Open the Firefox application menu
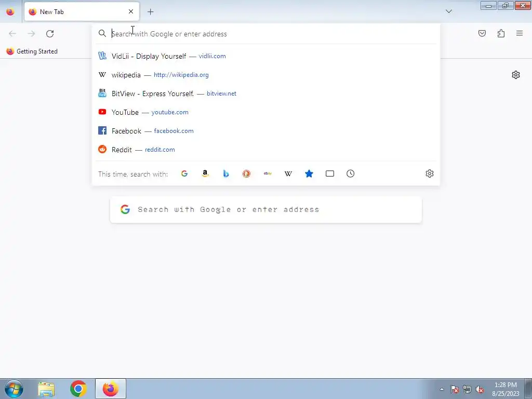 520,33
